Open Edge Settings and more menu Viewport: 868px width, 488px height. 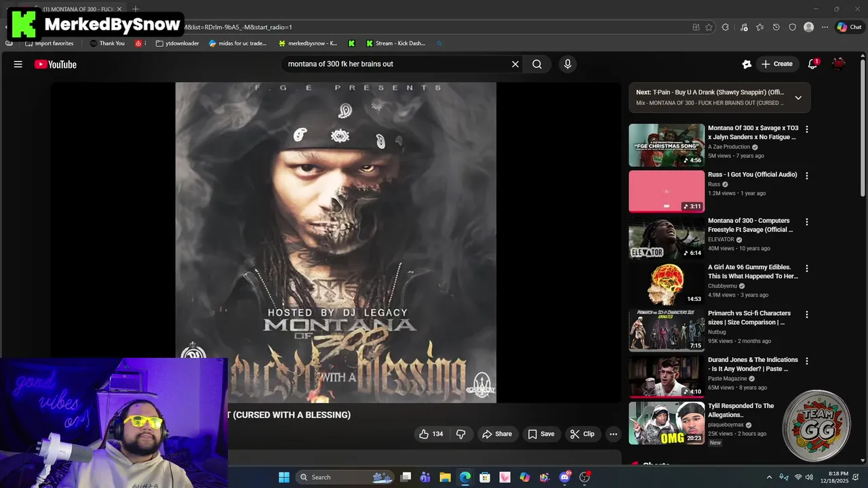pyautogui.click(x=825, y=27)
